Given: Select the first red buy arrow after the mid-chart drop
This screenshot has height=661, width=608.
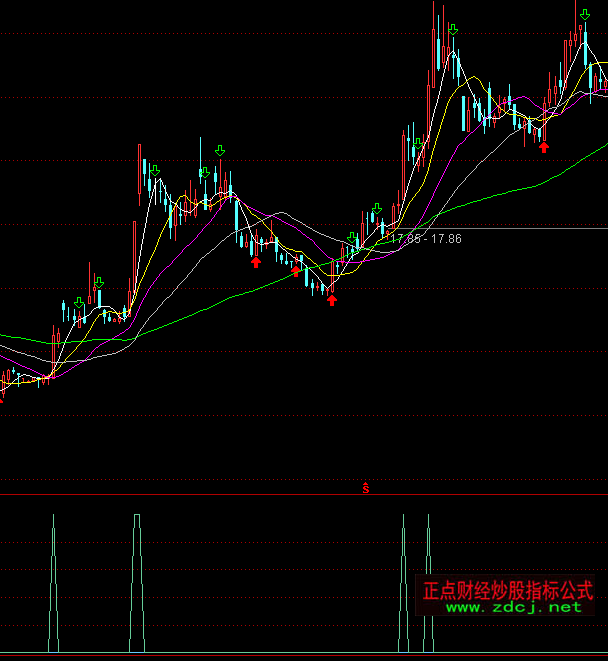Looking at the screenshot, I should (256, 261).
